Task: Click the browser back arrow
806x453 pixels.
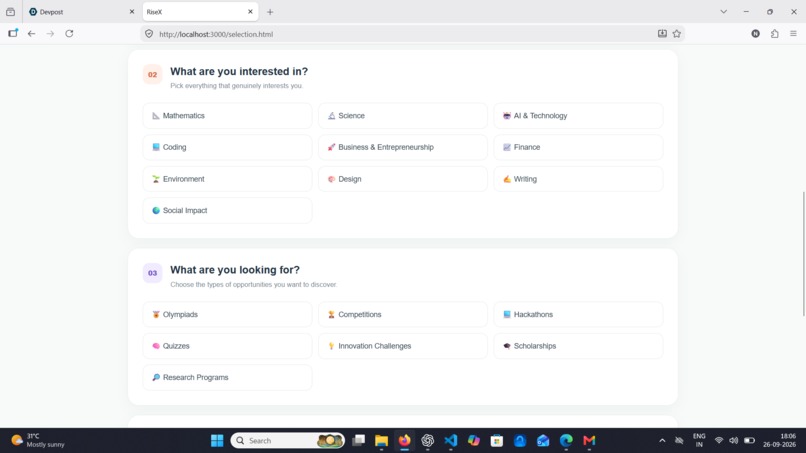Action: (x=31, y=34)
